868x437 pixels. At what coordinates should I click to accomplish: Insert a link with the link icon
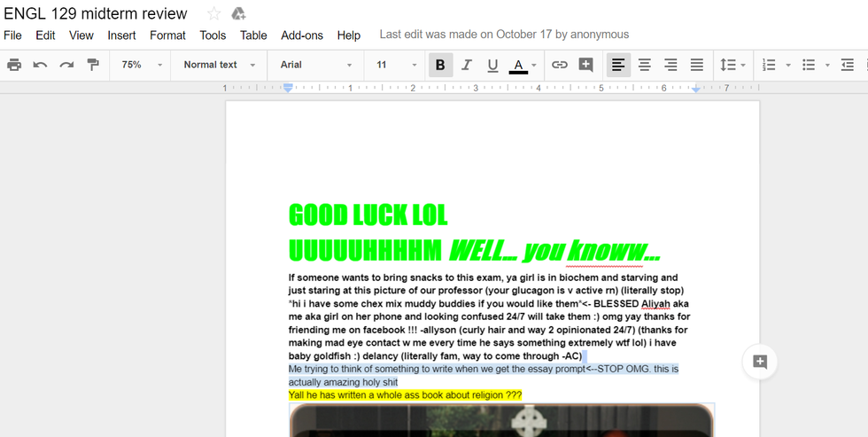coord(559,65)
